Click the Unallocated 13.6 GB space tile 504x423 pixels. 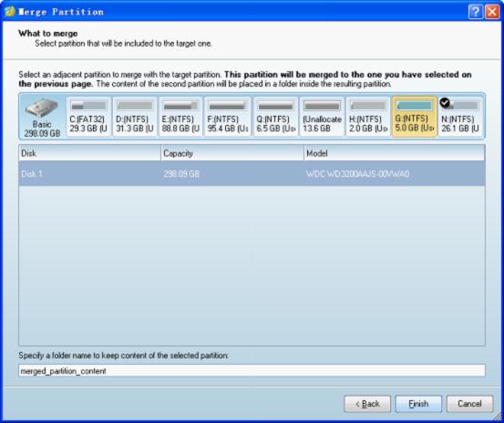(x=322, y=117)
